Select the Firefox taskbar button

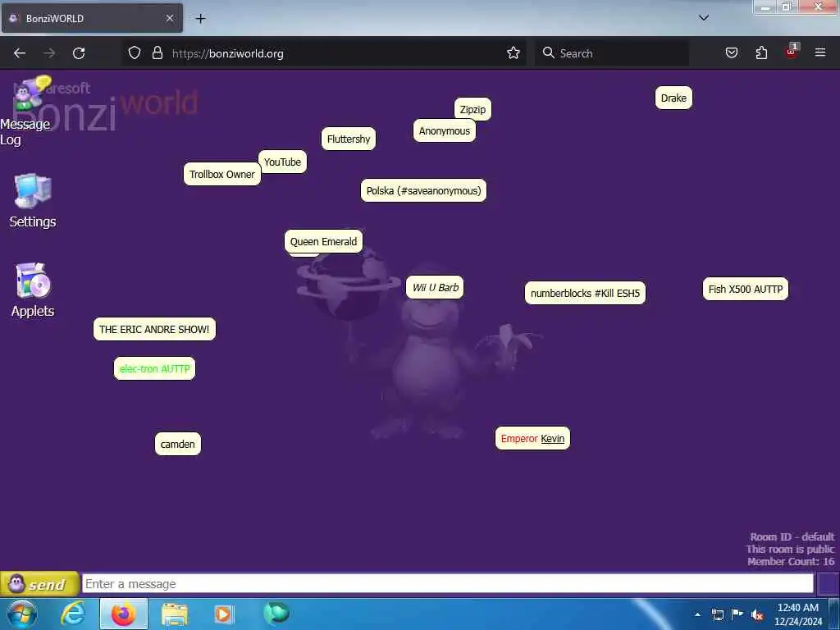(x=123, y=614)
